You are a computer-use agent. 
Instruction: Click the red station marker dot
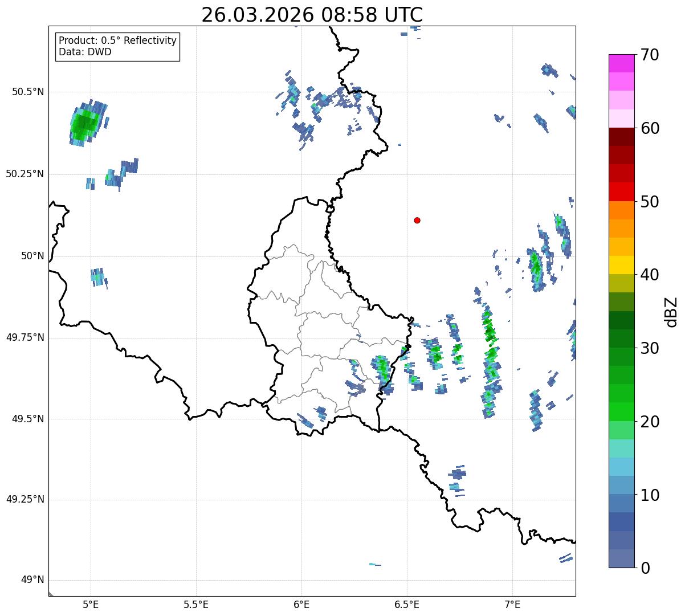pos(417,220)
